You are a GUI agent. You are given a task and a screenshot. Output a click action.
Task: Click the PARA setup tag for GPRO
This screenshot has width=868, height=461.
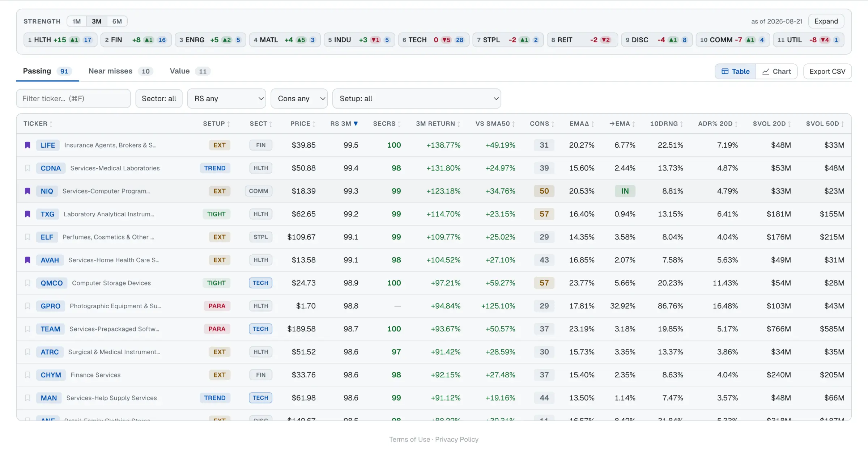(217, 306)
